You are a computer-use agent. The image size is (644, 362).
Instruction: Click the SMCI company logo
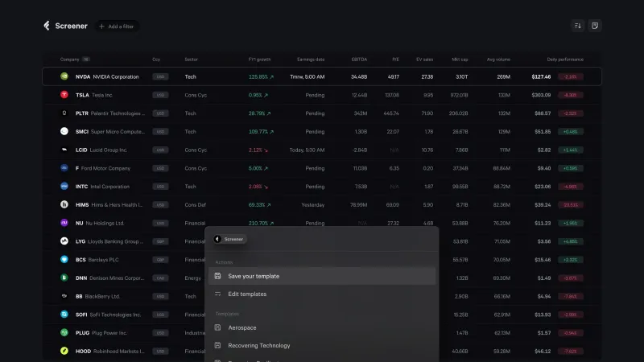(64, 131)
